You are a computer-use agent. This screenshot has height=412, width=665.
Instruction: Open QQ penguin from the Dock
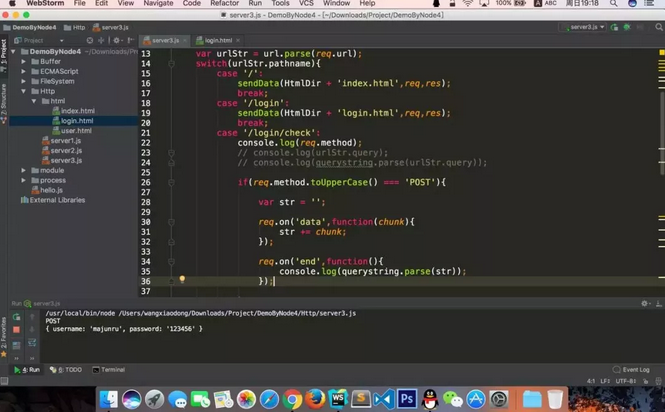pyautogui.click(x=430, y=399)
